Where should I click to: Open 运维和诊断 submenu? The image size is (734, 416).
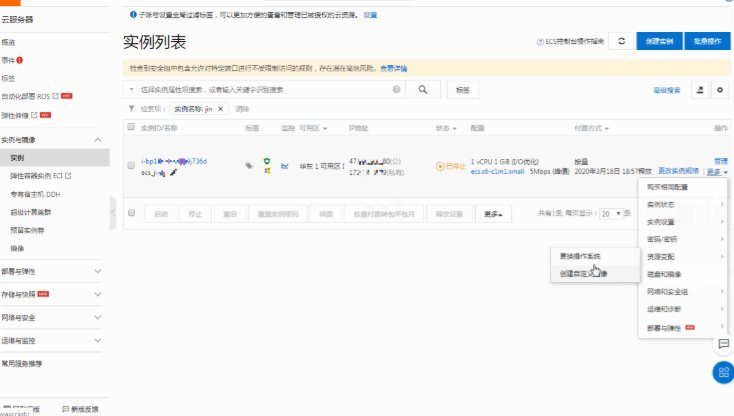tap(682, 309)
